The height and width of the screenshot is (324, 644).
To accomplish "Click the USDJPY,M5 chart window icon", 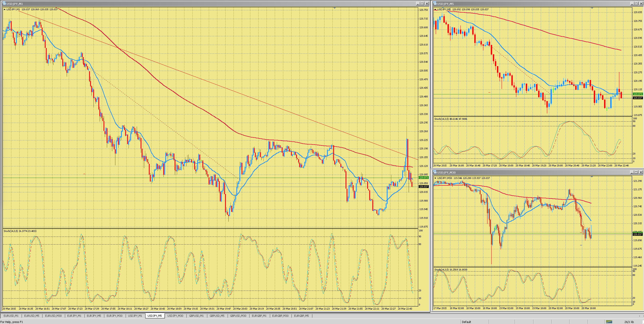I will point(435,4).
